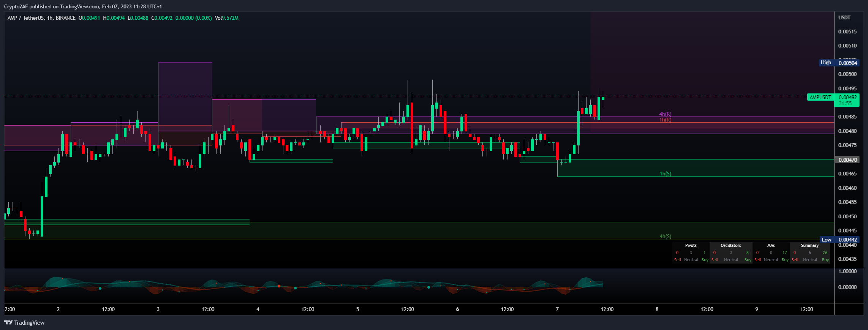
Task: Open the AMP / TetherUS symbol title
Action: coord(41,18)
